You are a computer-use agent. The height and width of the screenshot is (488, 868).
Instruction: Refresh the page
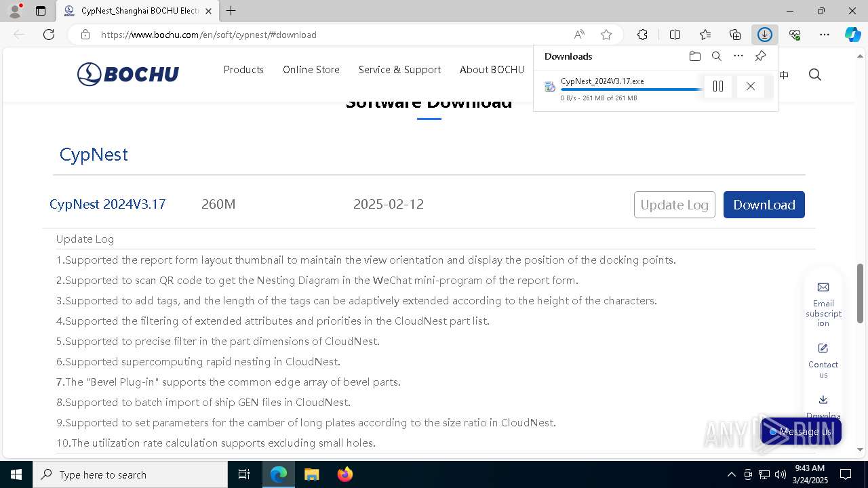coord(49,35)
